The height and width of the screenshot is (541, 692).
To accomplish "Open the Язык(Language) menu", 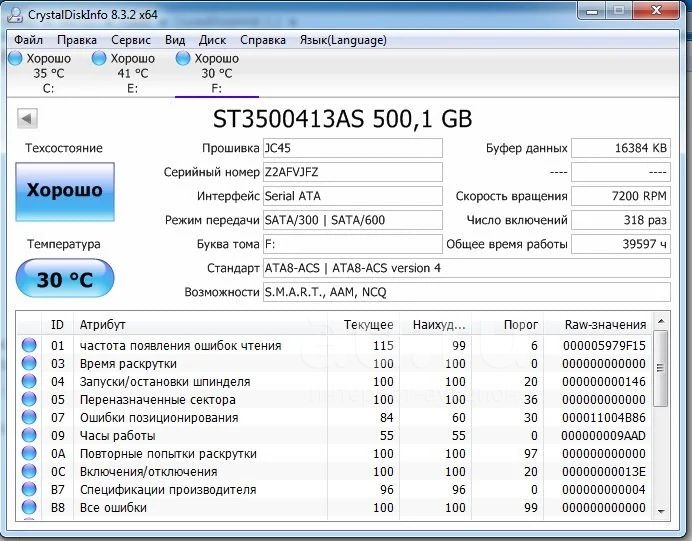I will tap(343, 40).
